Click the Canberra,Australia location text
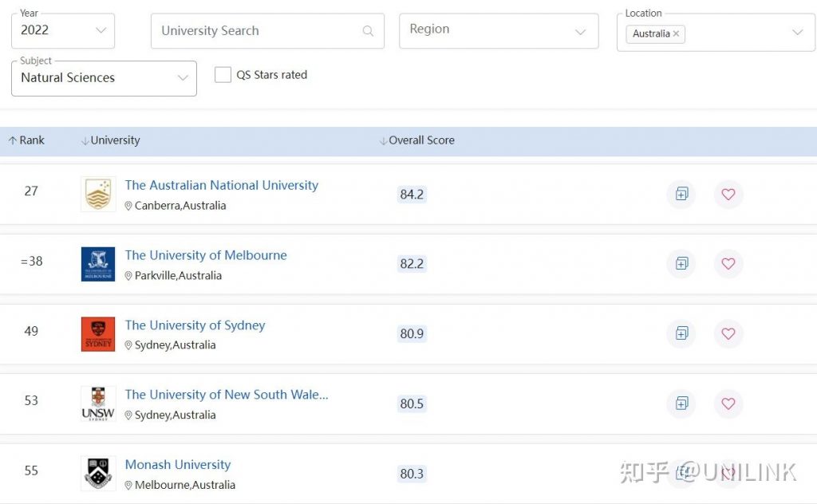Screen dimensions: 817x504 coord(180,206)
